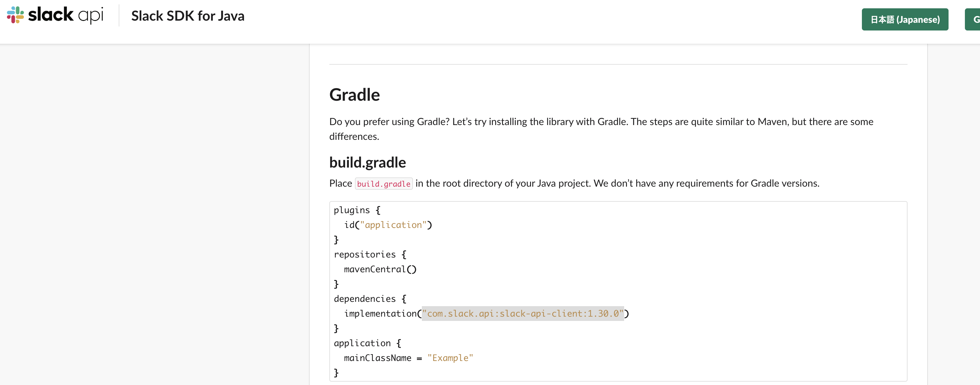
Task: Click the highlighted slack-api-client:1.30.0 dependency string
Action: tap(522, 314)
